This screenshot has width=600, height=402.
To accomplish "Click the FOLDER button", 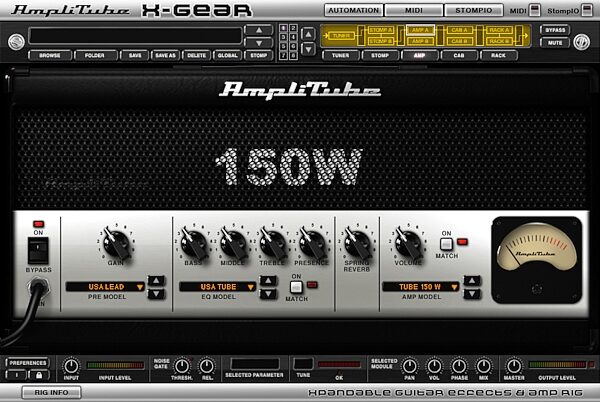I will pos(95,55).
